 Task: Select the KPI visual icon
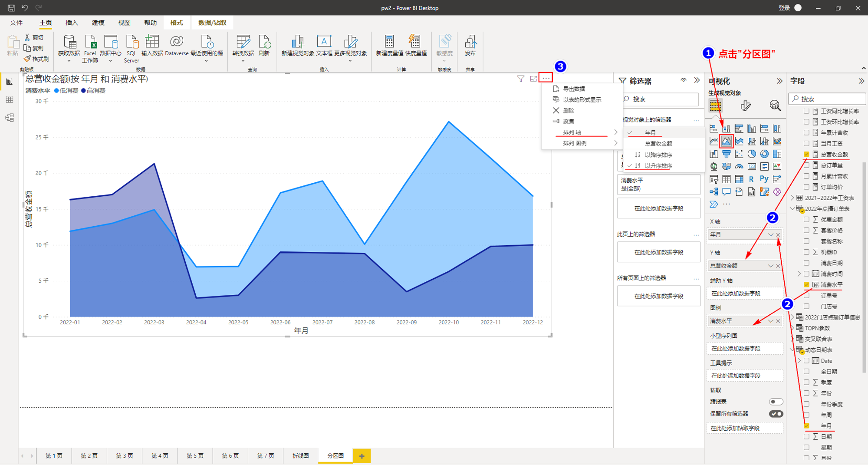pyautogui.click(x=777, y=166)
